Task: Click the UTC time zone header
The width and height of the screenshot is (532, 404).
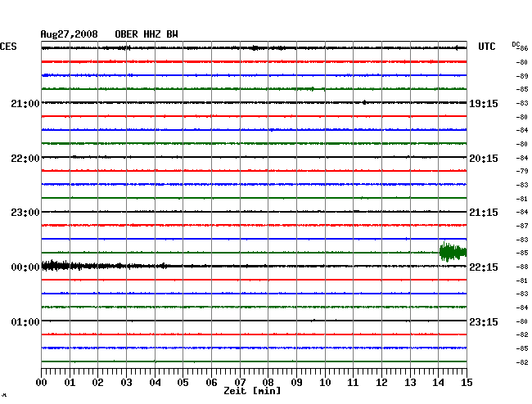Action: (x=486, y=47)
